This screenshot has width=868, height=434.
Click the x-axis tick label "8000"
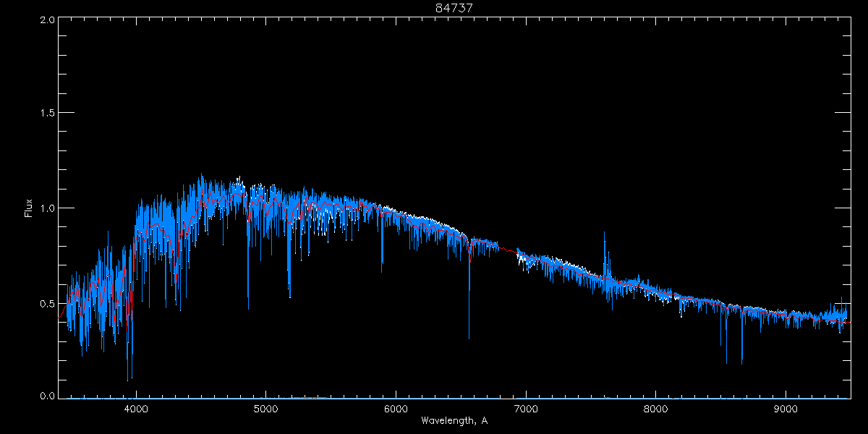coord(656,409)
